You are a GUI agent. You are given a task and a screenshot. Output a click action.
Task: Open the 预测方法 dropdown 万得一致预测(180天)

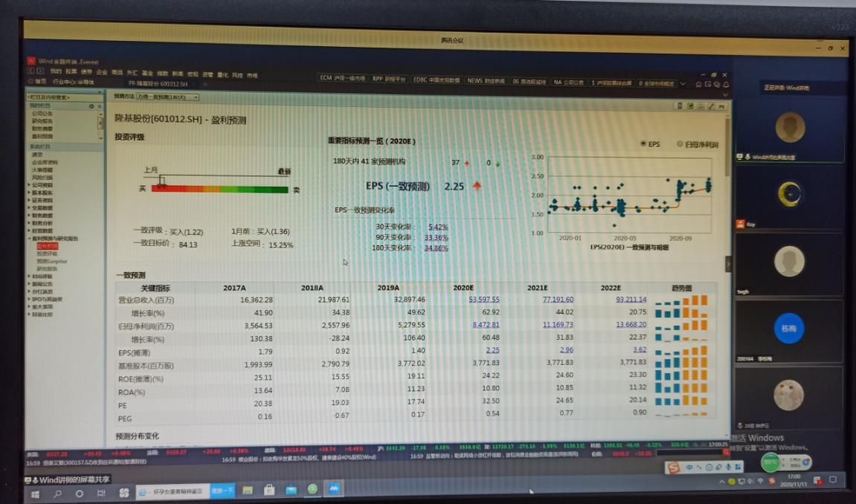[x=167, y=97]
